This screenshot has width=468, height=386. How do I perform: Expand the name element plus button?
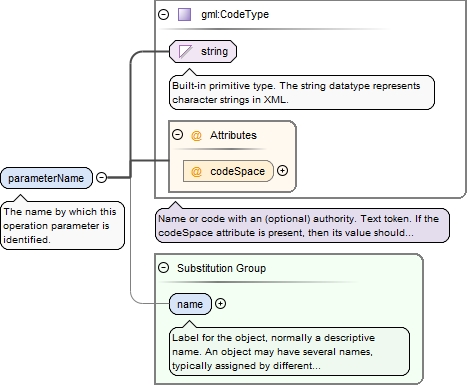click(220, 303)
